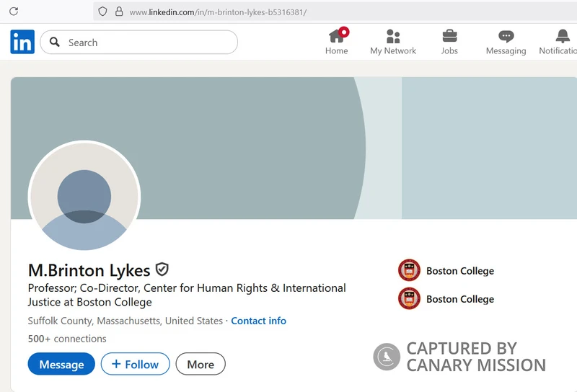The height and width of the screenshot is (392, 577).
Task: Open the Contact info link
Action: point(258,321)
